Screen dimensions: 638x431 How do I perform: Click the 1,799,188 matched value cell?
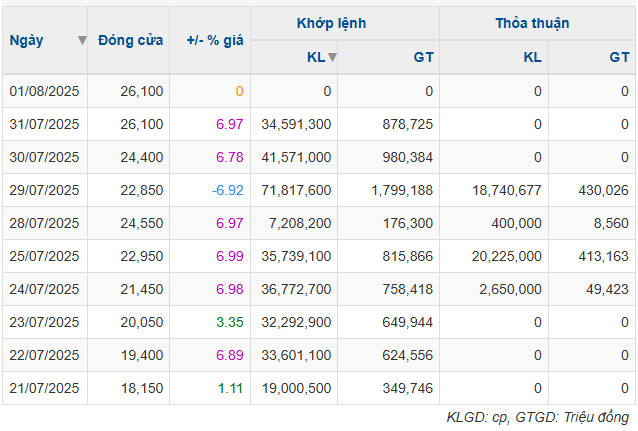402,190
